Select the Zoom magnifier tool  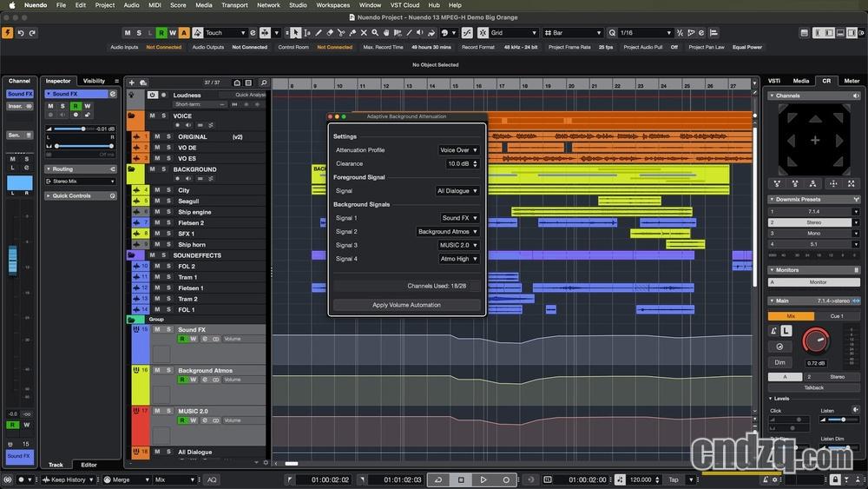pos(375,33)
